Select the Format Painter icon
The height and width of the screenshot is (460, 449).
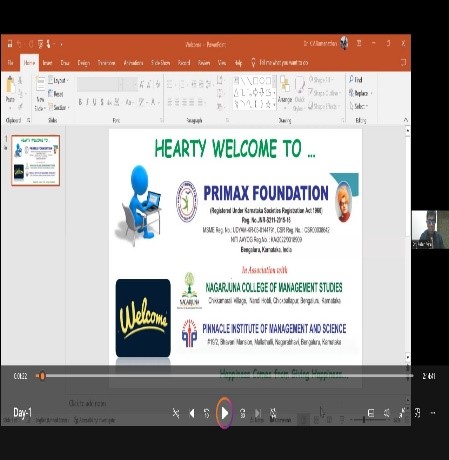click(x=20, y=106)
